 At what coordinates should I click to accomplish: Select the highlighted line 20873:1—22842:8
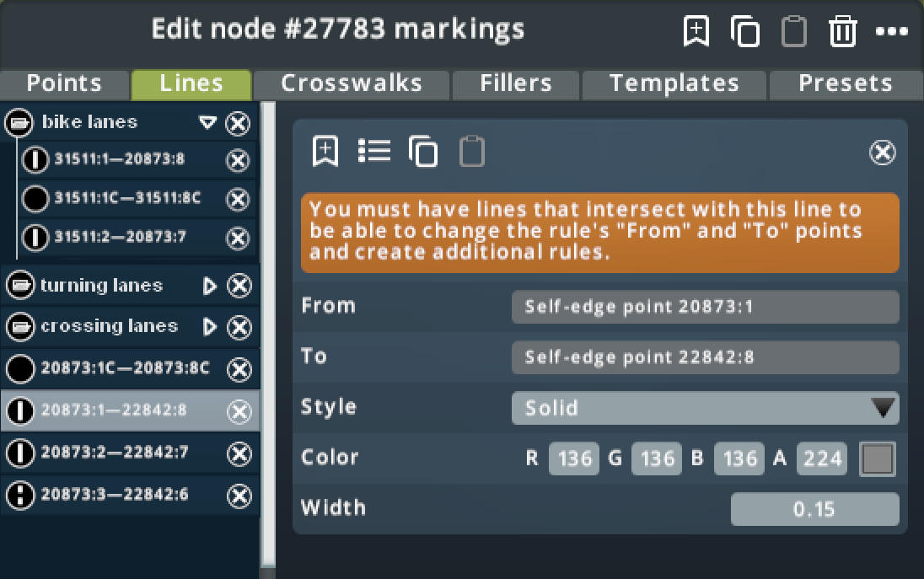click(x=114, y=410)
